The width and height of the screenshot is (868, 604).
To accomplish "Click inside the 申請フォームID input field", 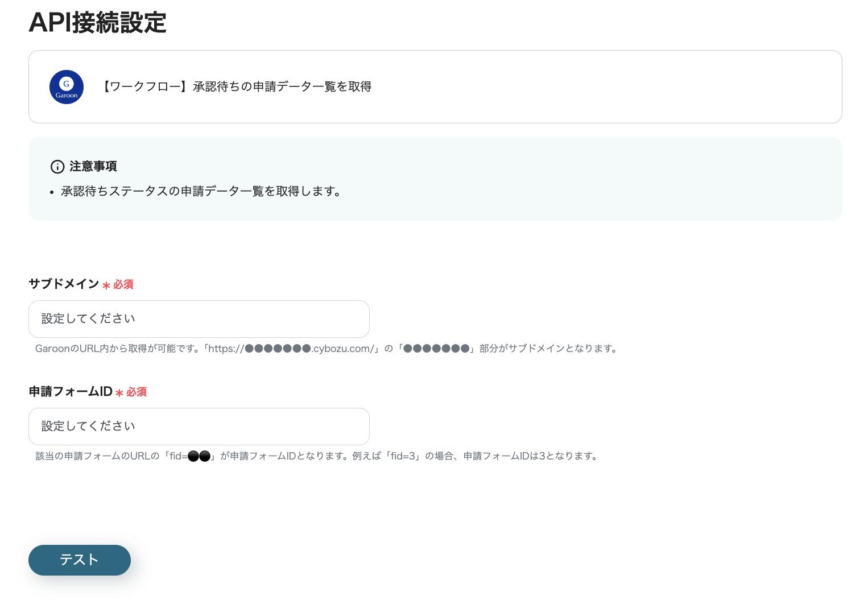I will click(x=199, y=426).
